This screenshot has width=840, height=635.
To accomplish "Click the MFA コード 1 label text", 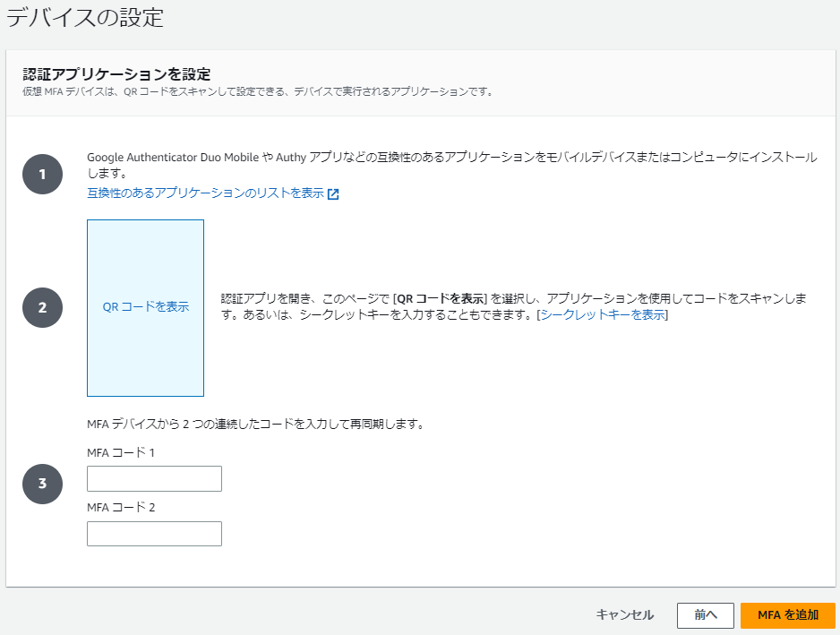I will click(121, 453).
